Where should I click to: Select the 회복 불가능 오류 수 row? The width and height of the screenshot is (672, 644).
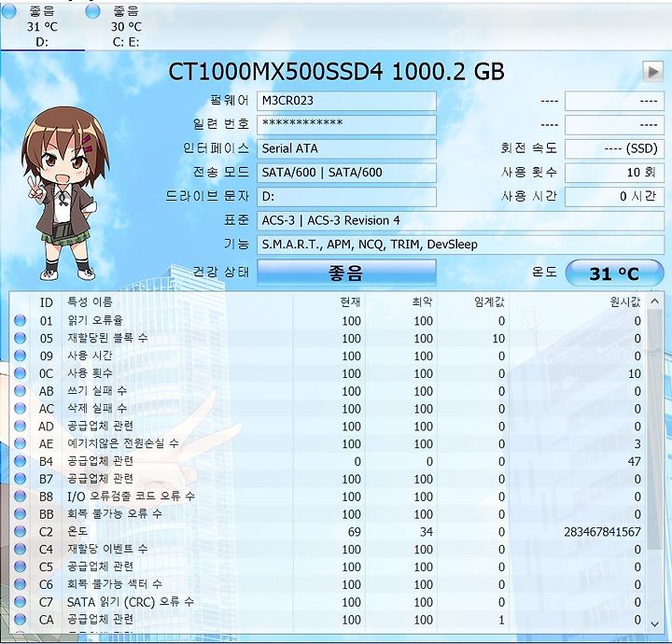(328, 513)
